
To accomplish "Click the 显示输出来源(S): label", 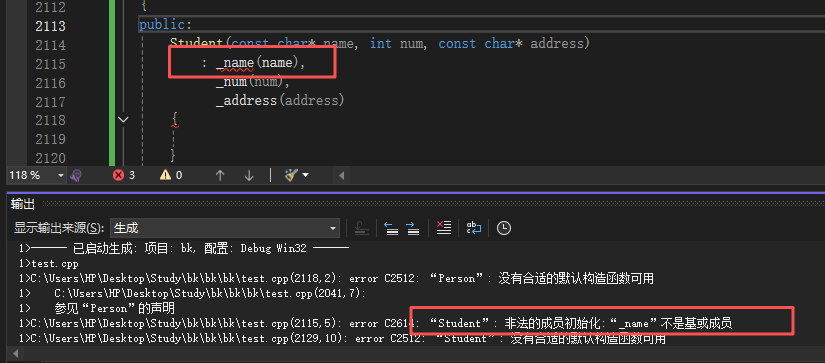I will pyautogui.click(x=59, y=228).
